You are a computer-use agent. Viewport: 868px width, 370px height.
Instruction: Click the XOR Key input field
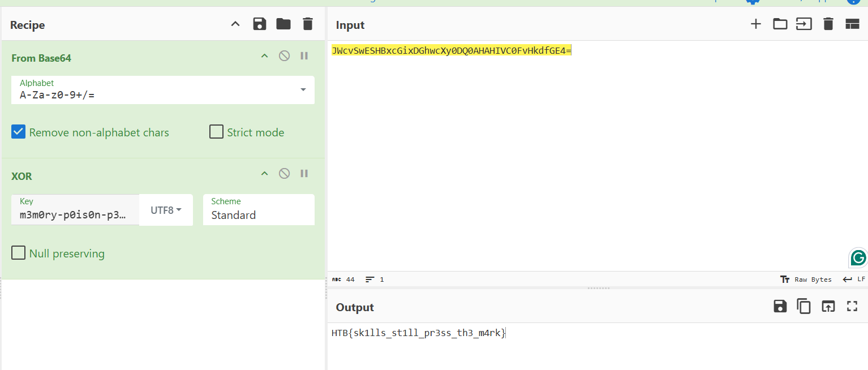point(75,210)
